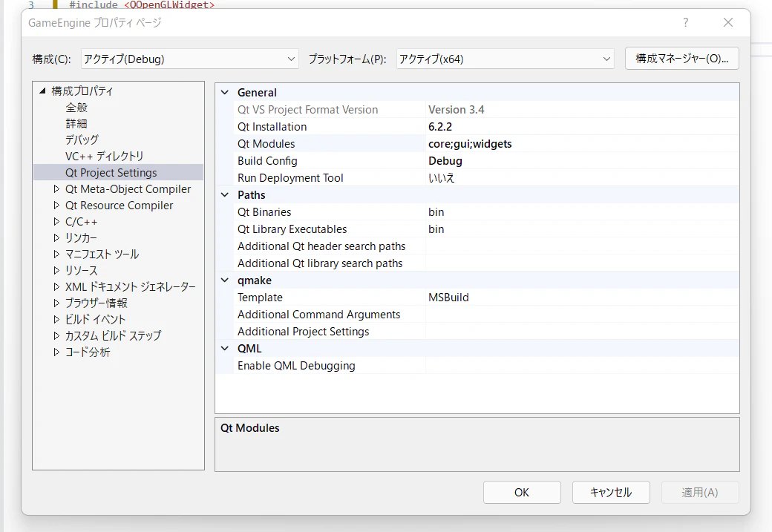Viewport: 772px width, 532px height.
Task: Select VC++ ディレクトリ in the tree
Action: pos(105,156)
